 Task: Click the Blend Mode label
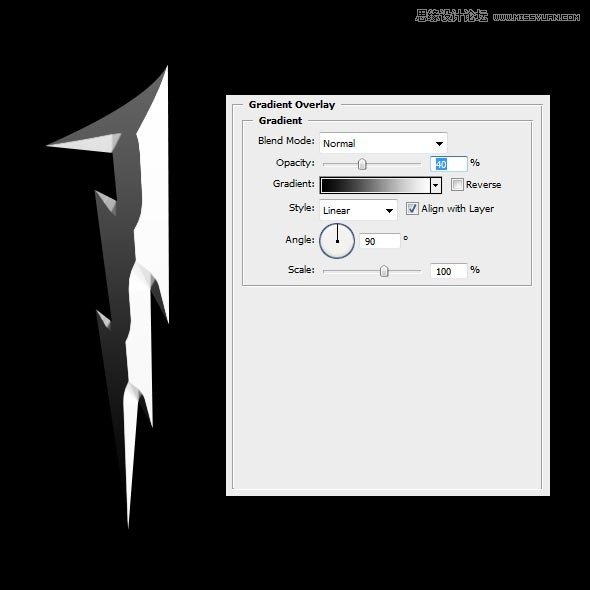point(286,141)
